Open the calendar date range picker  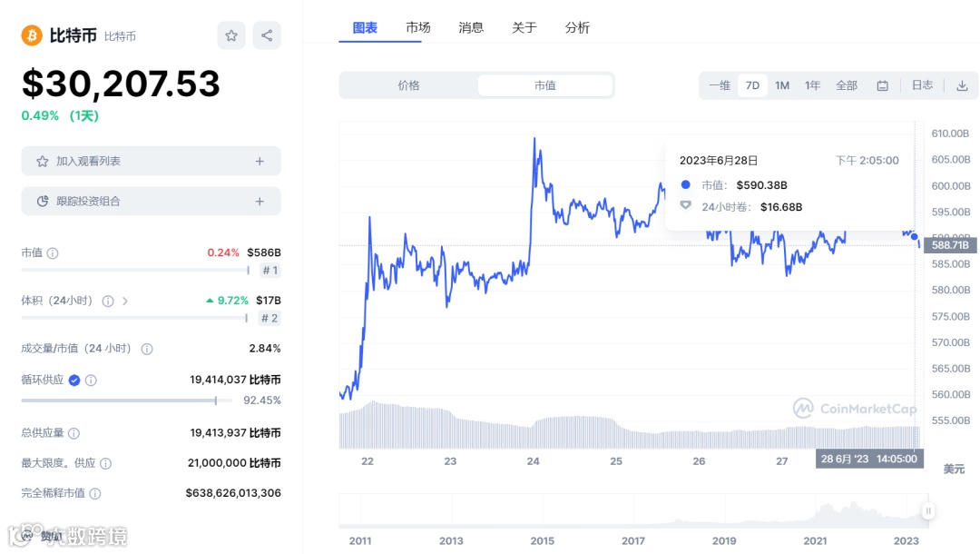pyautogui.click(x=882, y=85)
